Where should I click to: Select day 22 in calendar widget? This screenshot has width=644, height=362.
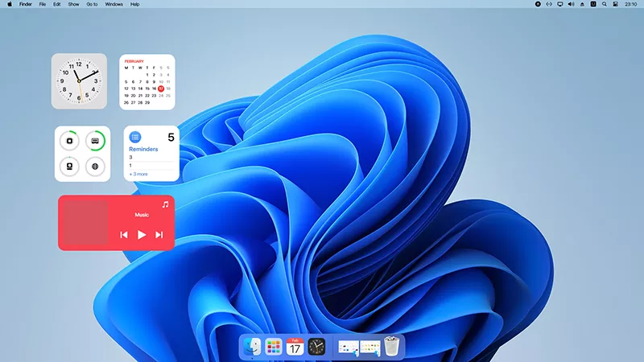tap(147, 96)
